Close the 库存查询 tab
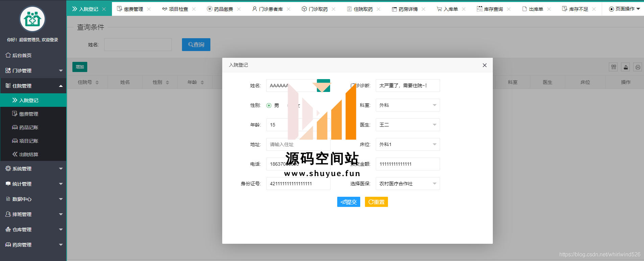Image resolution: width=644 pixels, height=261 pixels. [509, 9]
